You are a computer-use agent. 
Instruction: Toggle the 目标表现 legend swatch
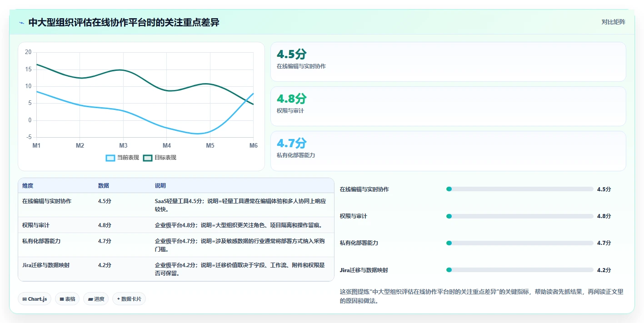point(148,158)
